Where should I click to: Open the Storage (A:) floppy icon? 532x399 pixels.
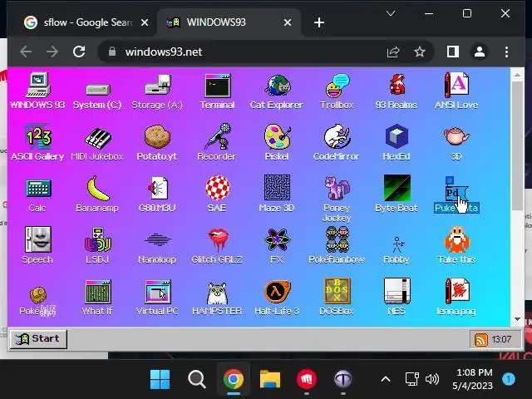click(x=157, y=85)
